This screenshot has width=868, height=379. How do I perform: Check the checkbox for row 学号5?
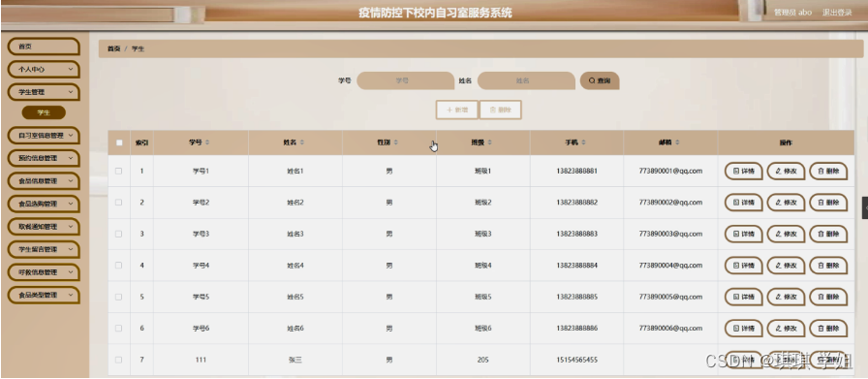tap(118, 297)
